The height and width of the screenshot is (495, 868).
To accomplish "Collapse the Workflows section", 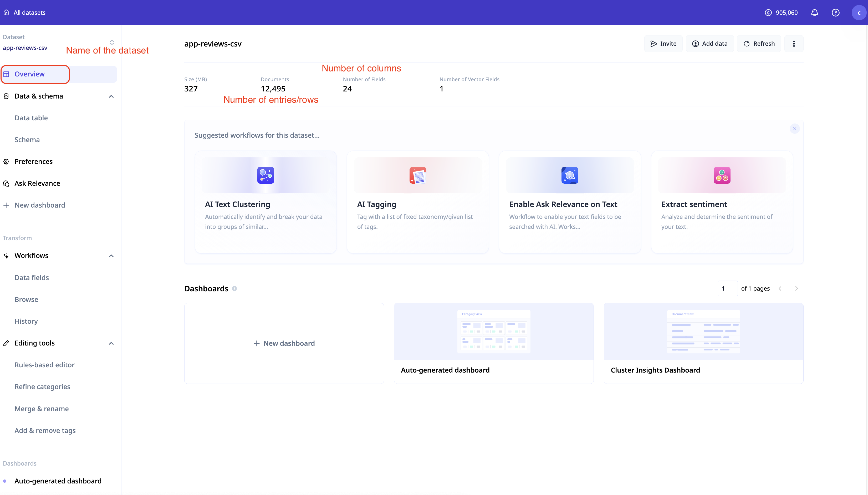I will (111, 256).
